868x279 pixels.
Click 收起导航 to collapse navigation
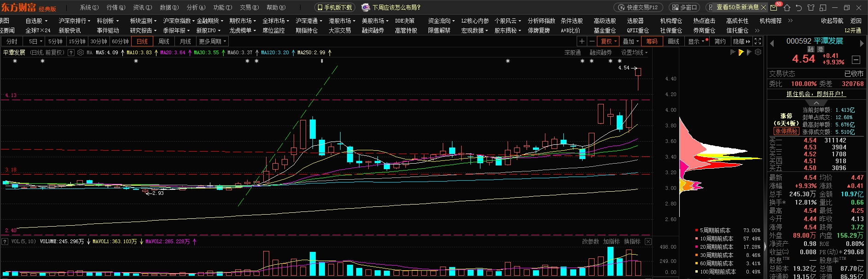click(832, 21)
